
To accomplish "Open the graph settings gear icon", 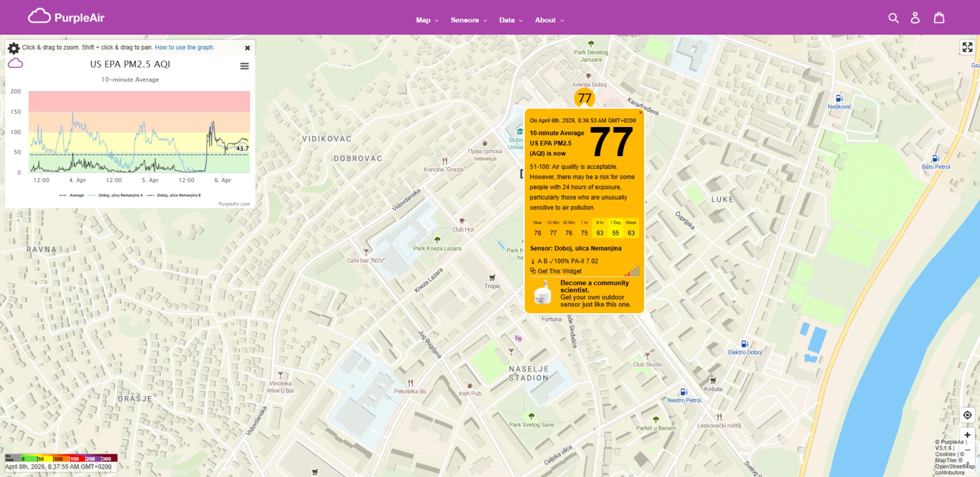I will [x=13, y=48].
